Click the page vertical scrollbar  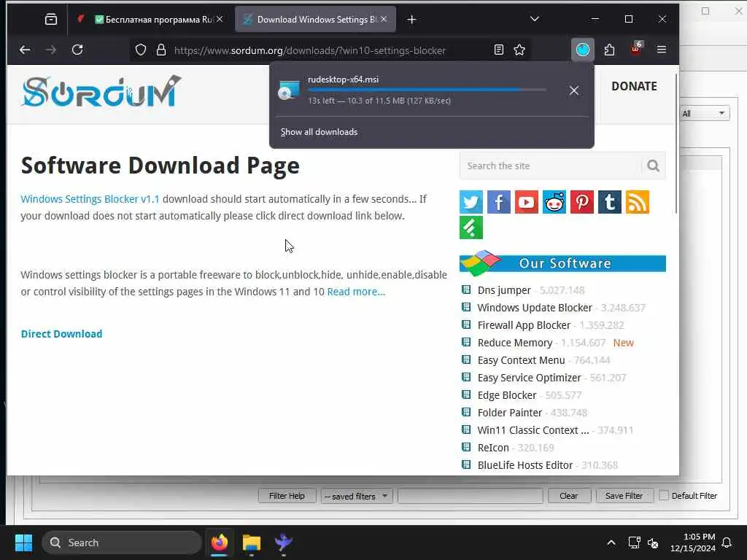[x=676, y=143]
